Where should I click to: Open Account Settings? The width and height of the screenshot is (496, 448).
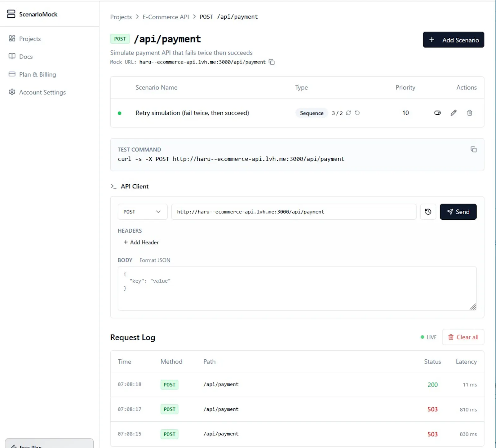(x=42, y=92)
